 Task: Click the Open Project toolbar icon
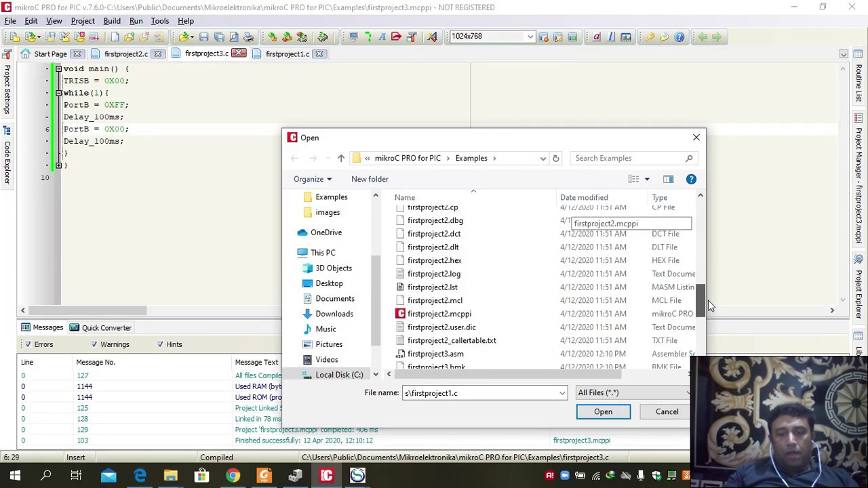[x=31, y=37]
